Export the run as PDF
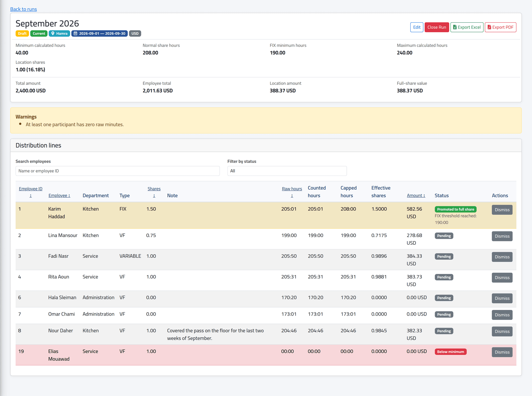The image size is (532, 396). [500, 27]
